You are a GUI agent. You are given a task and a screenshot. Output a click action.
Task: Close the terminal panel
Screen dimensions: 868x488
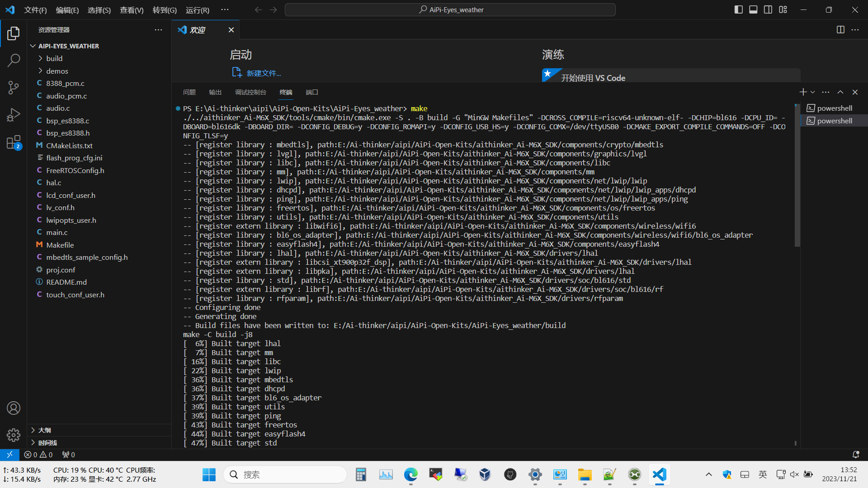[855, 92]
